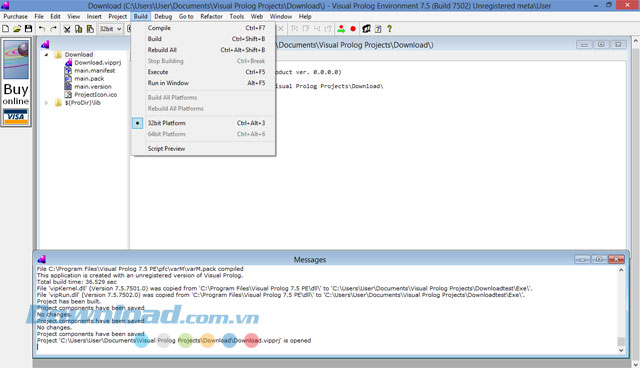Click the black book icon in toolbar

pyautogui.click(x=367, y=29)
